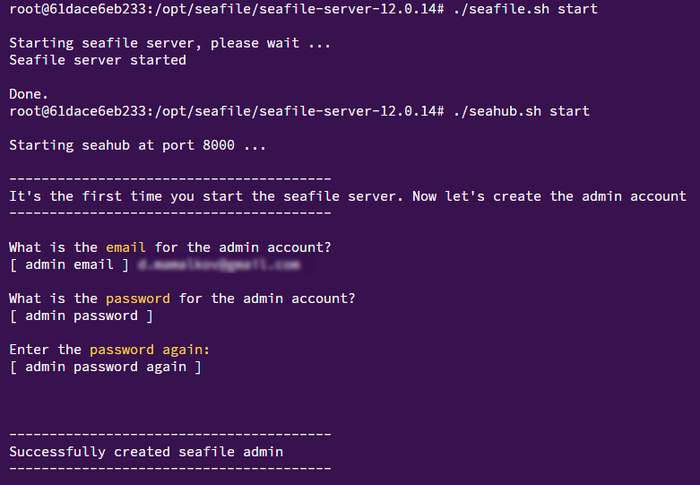Click 'What is the password for' question line
The height and width of the screenshot is (485, 700).
(182, 299)
